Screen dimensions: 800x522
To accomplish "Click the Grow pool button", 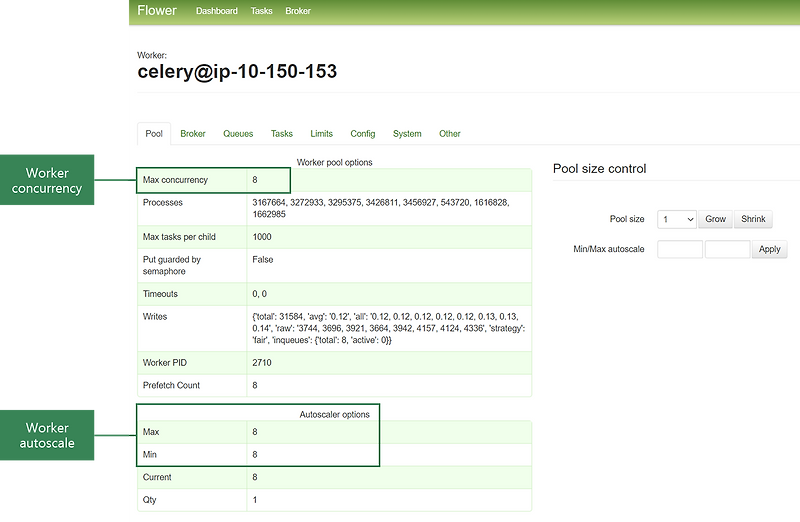I will [715, 219].
